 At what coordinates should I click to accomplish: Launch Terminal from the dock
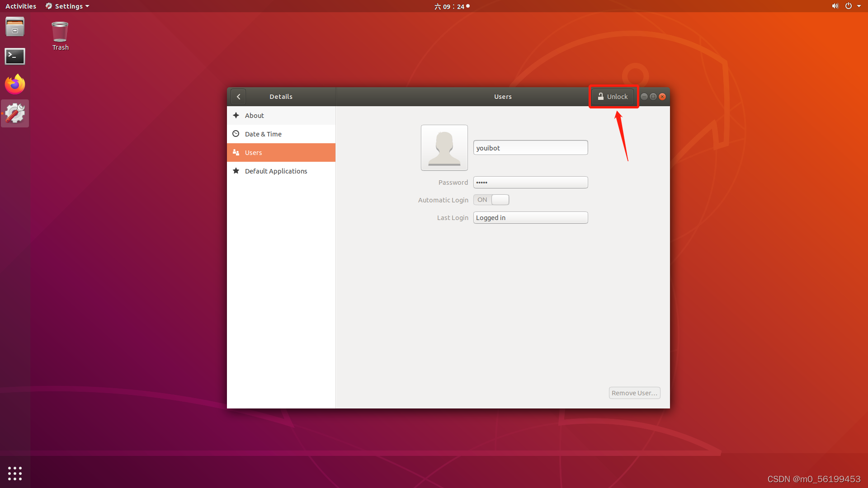(15, 56)
